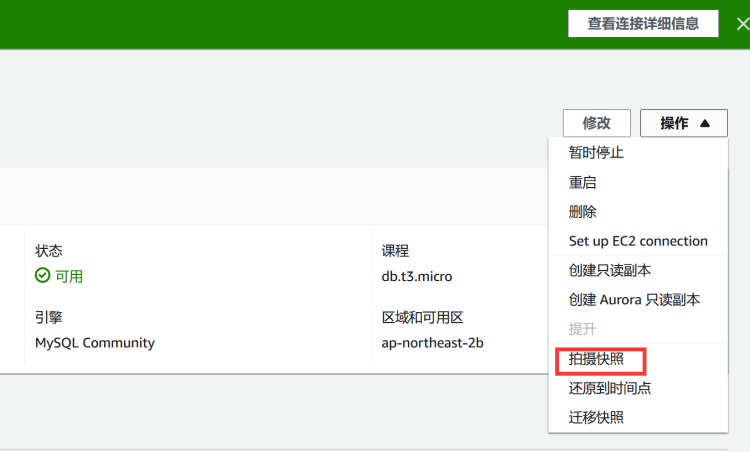This screenshot has width=750, height=452.
Task: Open Set up EC2 connection
Action: (638, 241)
